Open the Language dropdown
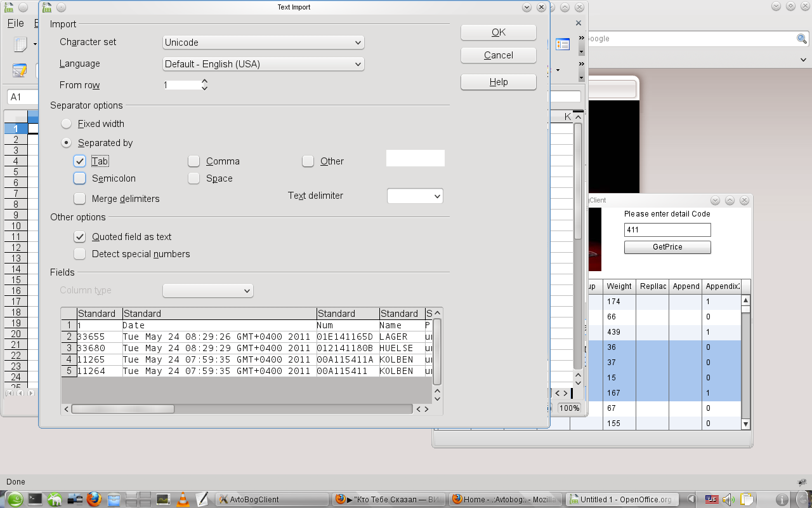Screen dimensions: 812x508 [263, 64]
